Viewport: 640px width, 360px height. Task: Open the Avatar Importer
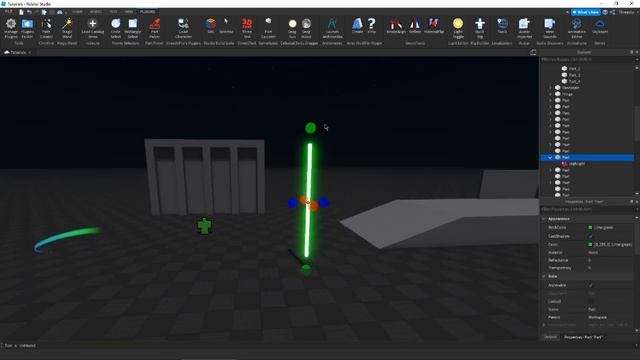(524, 28)
